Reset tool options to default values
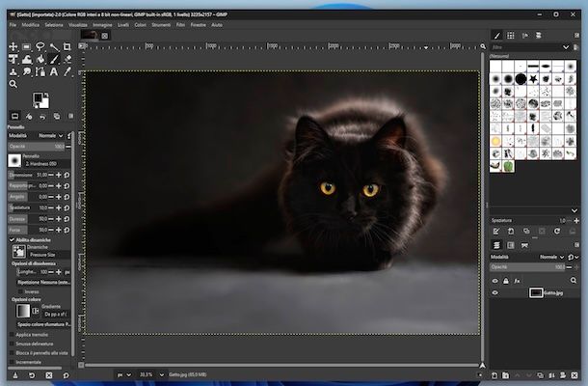 pyautogui.click(x=66, y=375)
